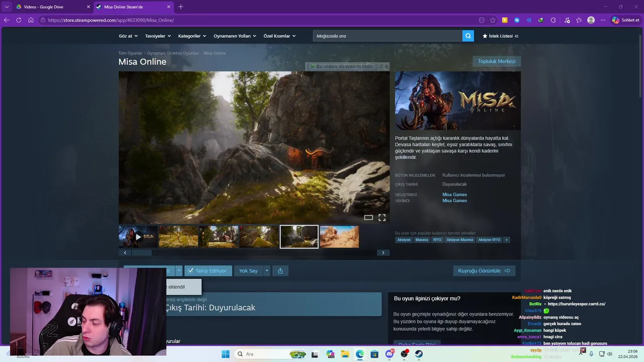Open the favorites list icon in browser
This screenshot has width=644, height=362.
click(579, 20)
